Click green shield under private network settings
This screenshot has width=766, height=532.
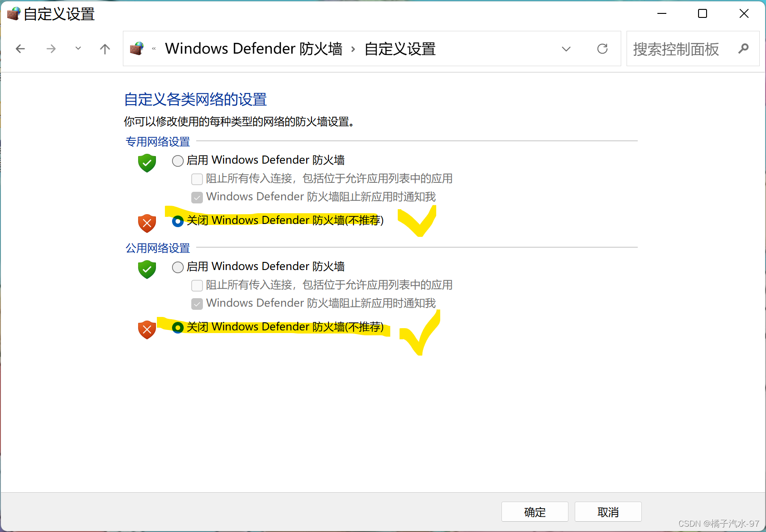pyautogui.click(x=147, y=163)
